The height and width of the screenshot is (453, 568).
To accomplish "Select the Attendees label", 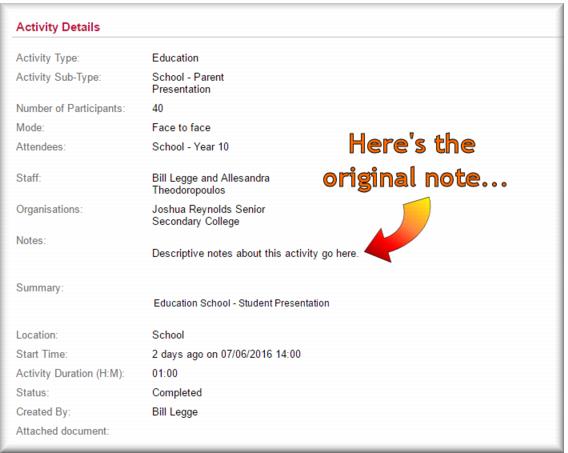I will (41, 147).
